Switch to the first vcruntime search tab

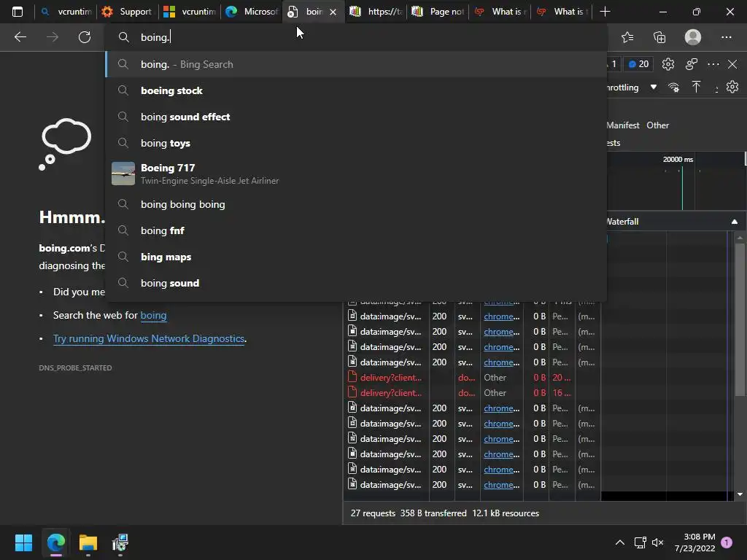pyautogui.click(x=66, y=12)
